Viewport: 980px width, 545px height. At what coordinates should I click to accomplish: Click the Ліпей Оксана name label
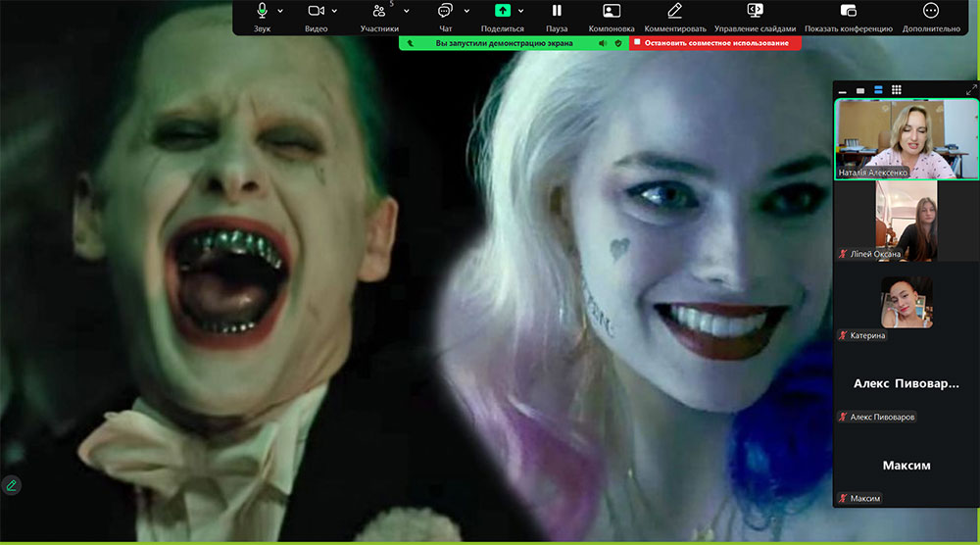tap(875, 254)
